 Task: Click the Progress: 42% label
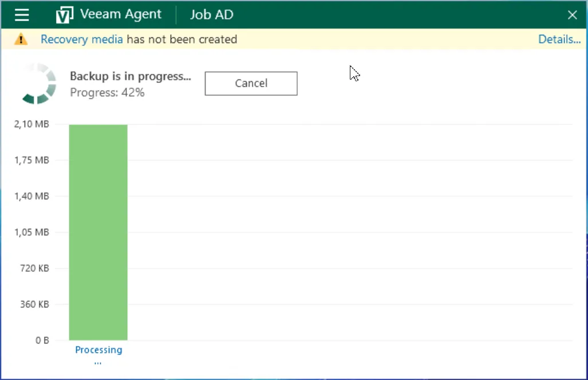[107, 92]
